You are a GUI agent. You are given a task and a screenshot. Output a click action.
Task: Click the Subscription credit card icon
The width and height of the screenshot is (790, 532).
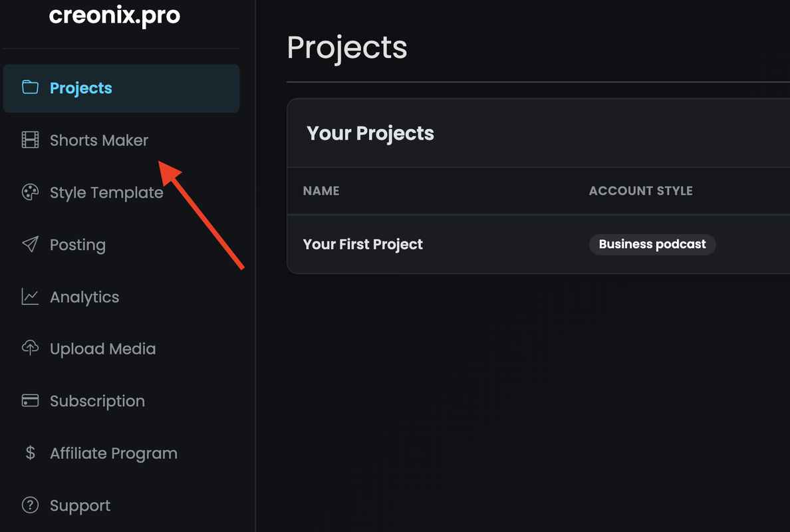pos(30,401)
